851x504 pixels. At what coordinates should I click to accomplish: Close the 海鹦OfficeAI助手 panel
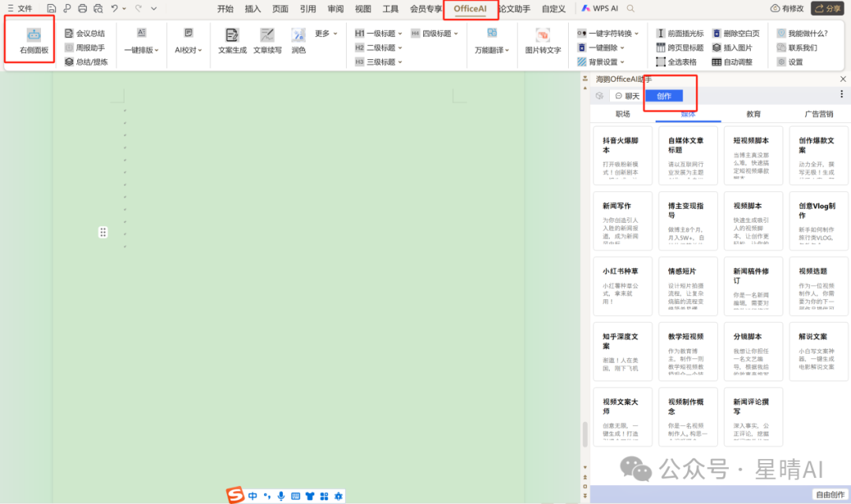(842, 80)
